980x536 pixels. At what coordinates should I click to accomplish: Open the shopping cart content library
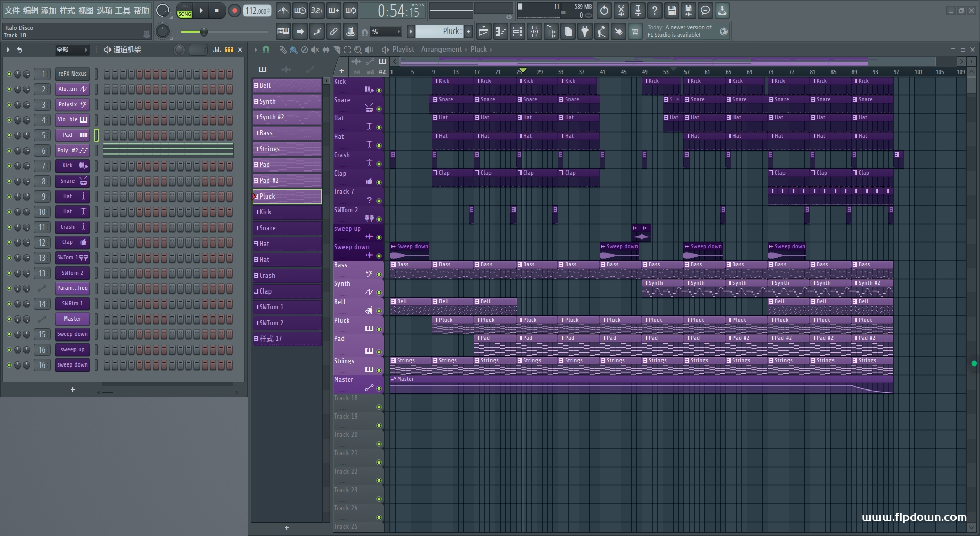(635, 32)
